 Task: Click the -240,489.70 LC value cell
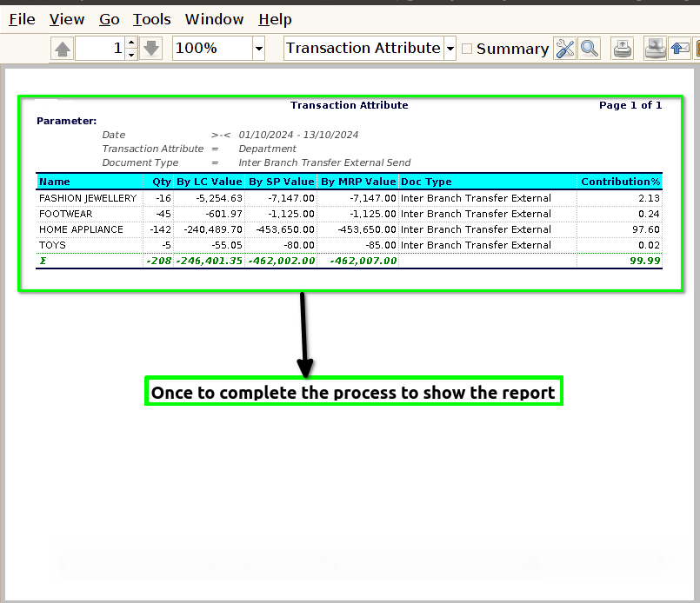click(213, 229)
